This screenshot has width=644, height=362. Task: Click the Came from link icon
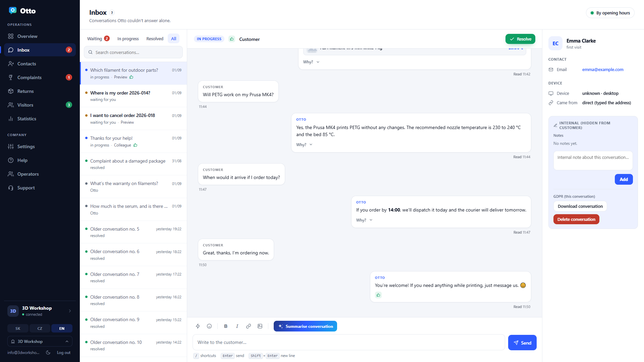pos(551,103)
